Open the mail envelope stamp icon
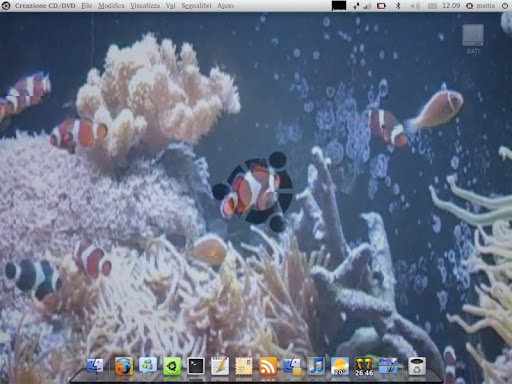Screen dimensions: 512x384 coord(244,366)
